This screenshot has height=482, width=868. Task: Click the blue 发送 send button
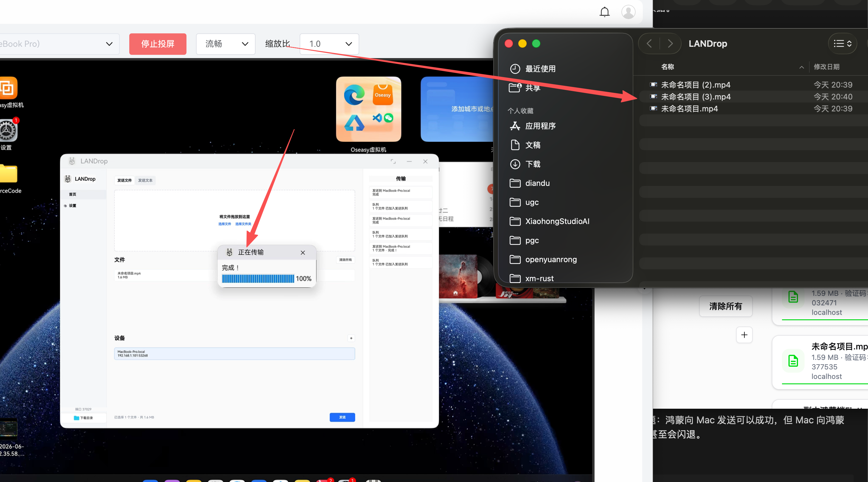[342, 417]
